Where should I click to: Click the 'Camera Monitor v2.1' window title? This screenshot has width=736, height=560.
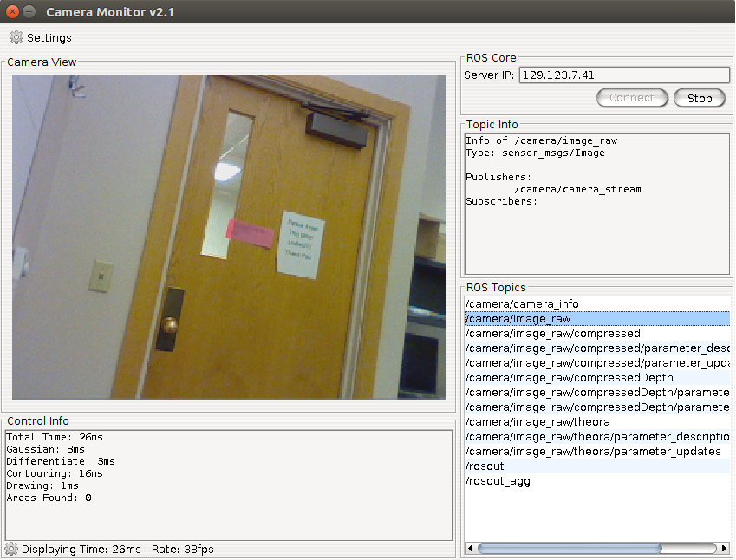pyautogui.click(x=110, y=12)
